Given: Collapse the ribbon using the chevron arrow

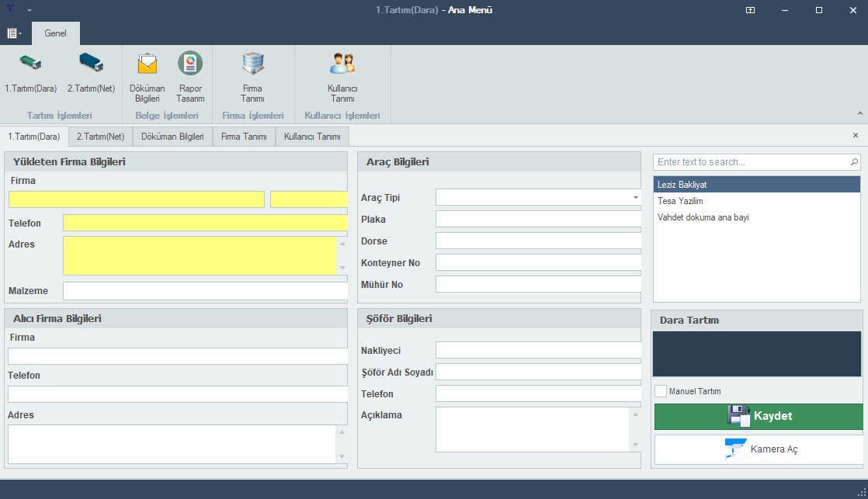Looking at the screenshot, I should coord(859,113).
